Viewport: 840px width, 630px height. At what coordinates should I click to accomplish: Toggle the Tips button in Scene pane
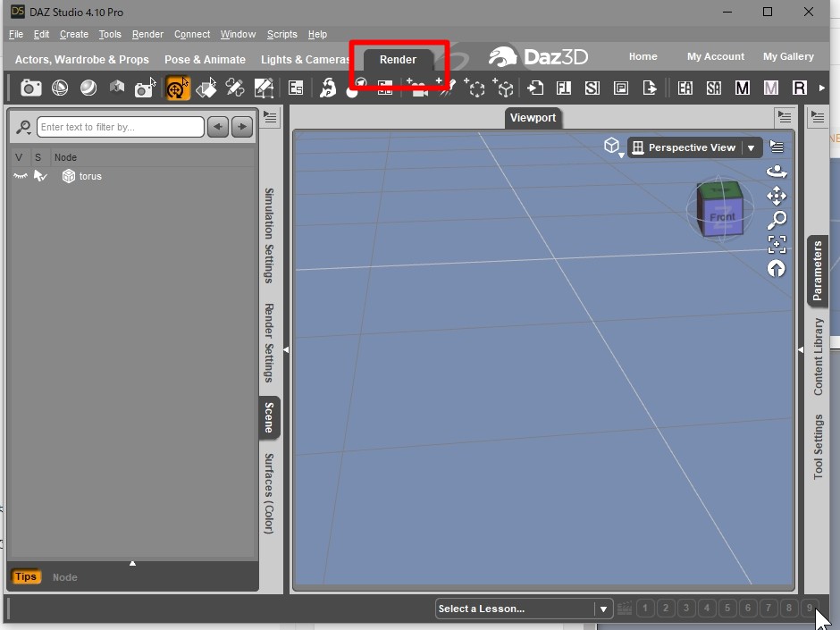(x=26, y=576)
